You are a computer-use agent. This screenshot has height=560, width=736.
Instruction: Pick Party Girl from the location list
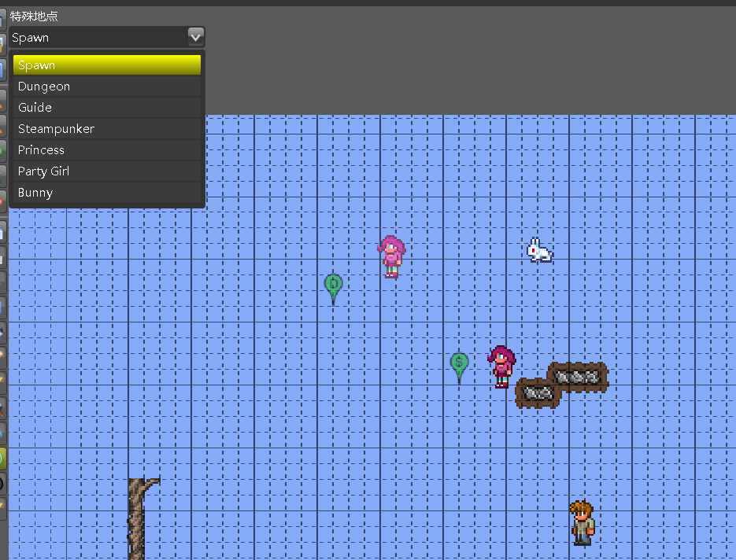coord(106,171)
